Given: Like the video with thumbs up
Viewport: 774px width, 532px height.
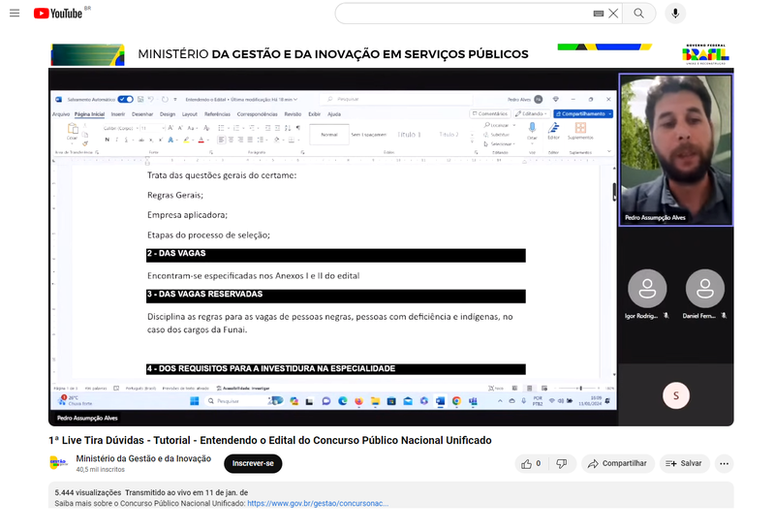Looking at the screenshot, I should (531, 463).
